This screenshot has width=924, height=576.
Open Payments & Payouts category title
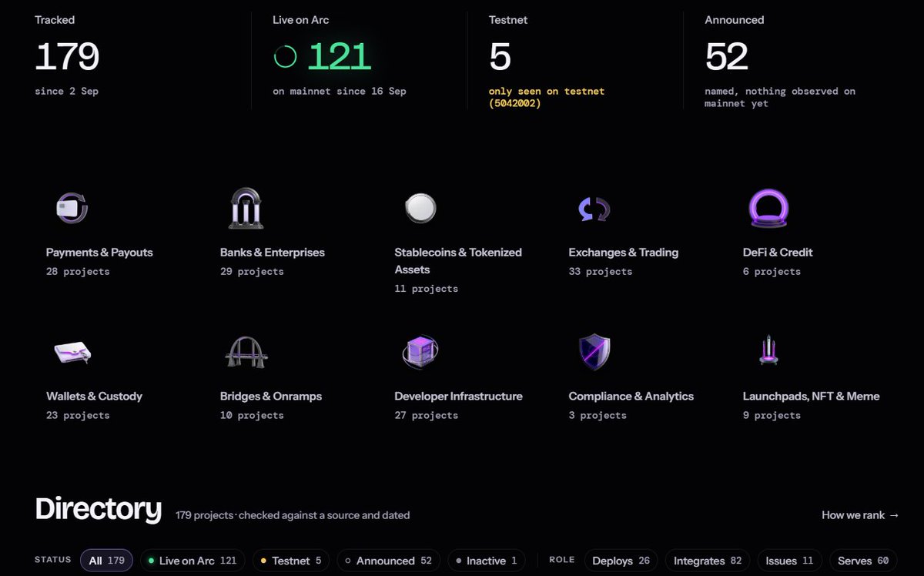pos(99,253)
